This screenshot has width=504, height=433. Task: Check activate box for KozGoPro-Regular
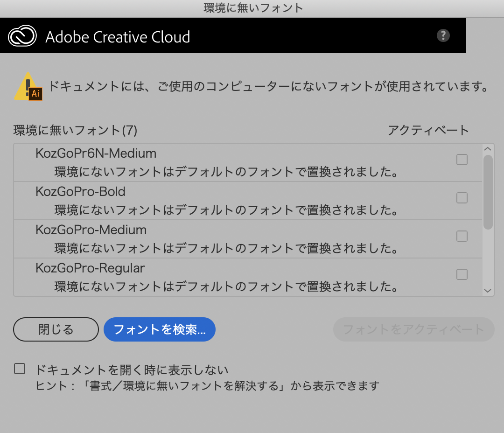462,274
